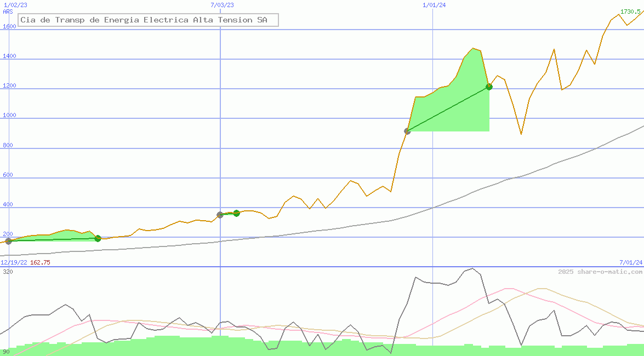Viewport: 644px width, 356px height.
Task: Select the green marker right of the 7/03/23 line
Action: [x=236, y=213]
